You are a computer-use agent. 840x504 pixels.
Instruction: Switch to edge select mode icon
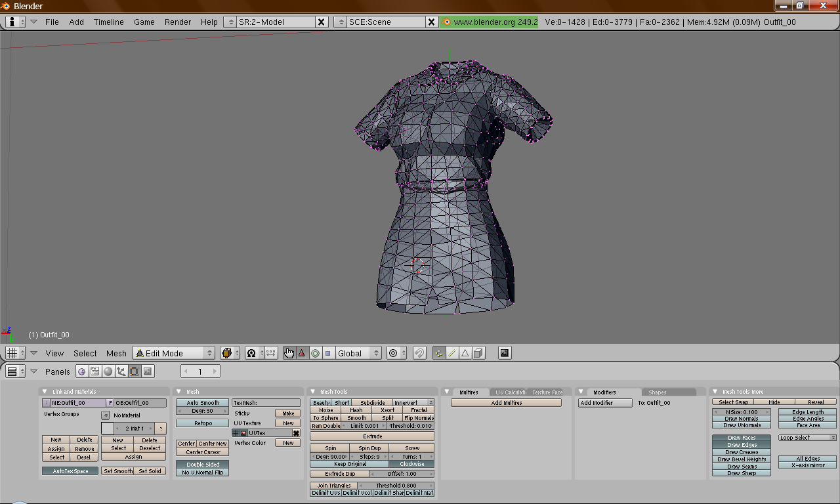pyautogui.click(x=452, y=353)
